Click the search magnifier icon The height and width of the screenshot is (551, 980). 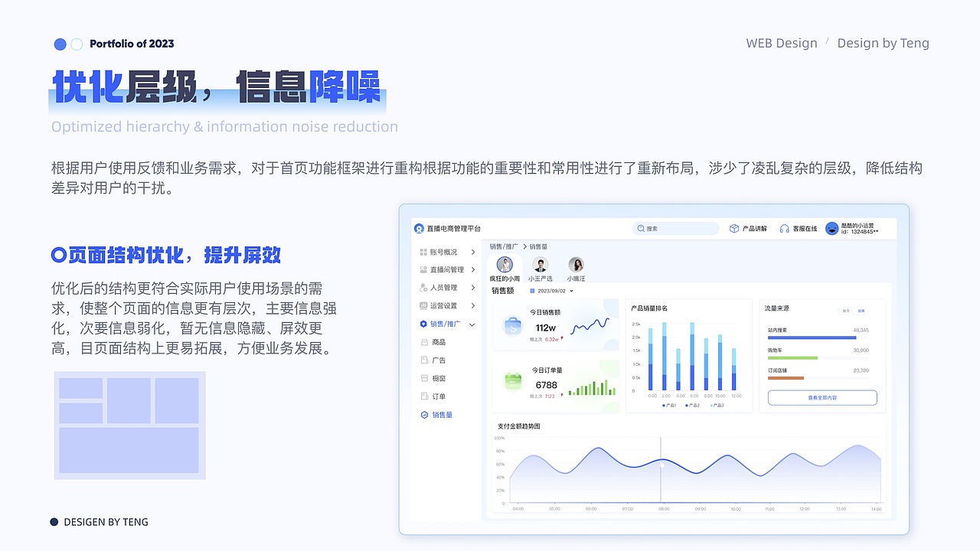[642, 229]
